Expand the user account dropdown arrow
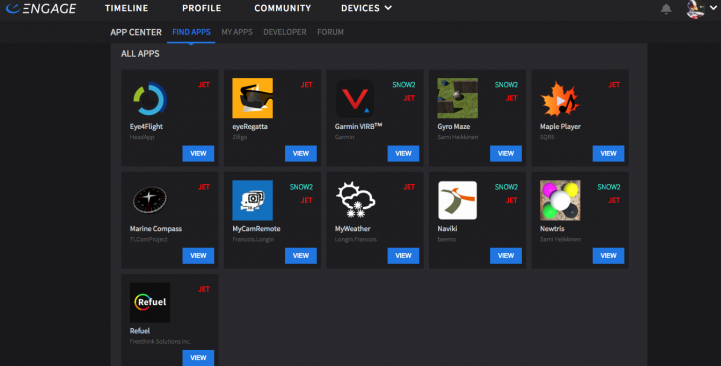Viewport: 721px width, 366px height. [x=713, y=8]
